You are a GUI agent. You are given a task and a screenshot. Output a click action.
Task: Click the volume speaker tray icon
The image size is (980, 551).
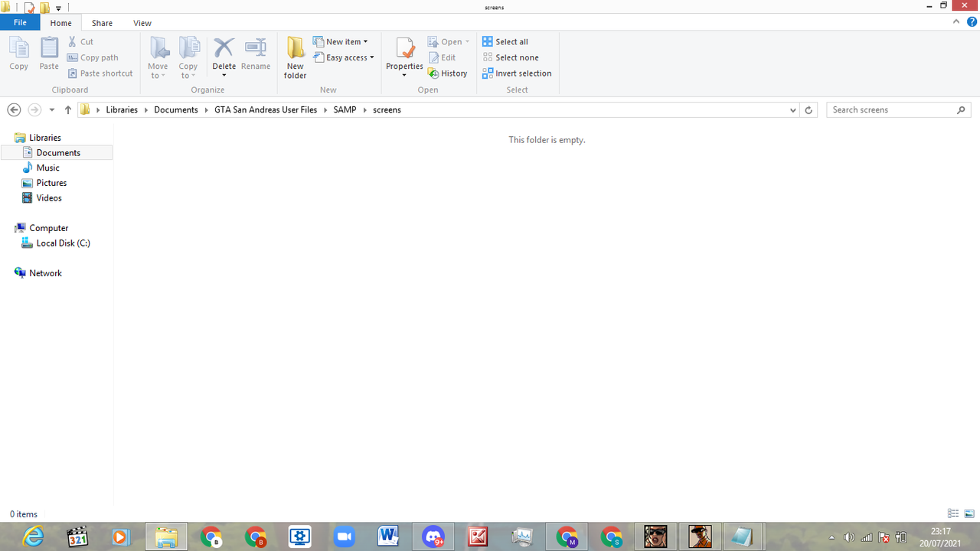[849, 537]
